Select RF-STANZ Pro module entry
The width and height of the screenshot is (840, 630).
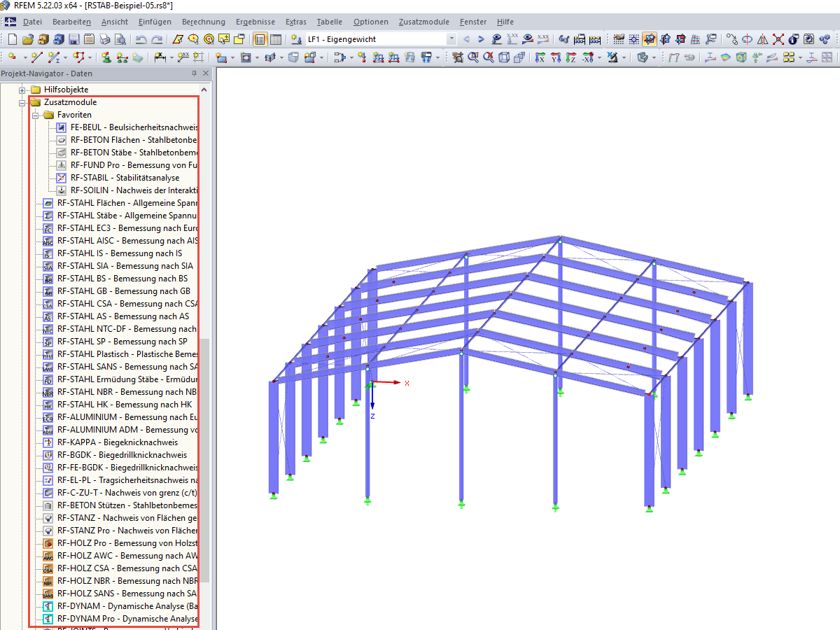click(x=128, y=531)
